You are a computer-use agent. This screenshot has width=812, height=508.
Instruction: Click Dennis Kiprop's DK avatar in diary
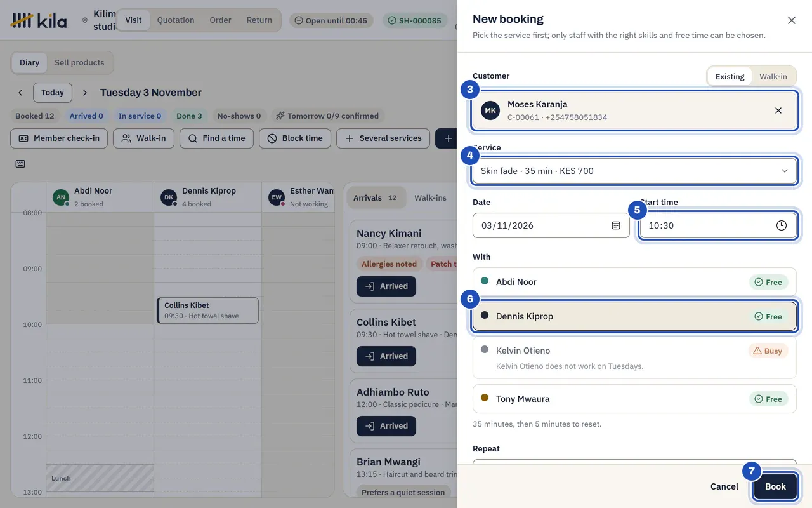(169, 197)
